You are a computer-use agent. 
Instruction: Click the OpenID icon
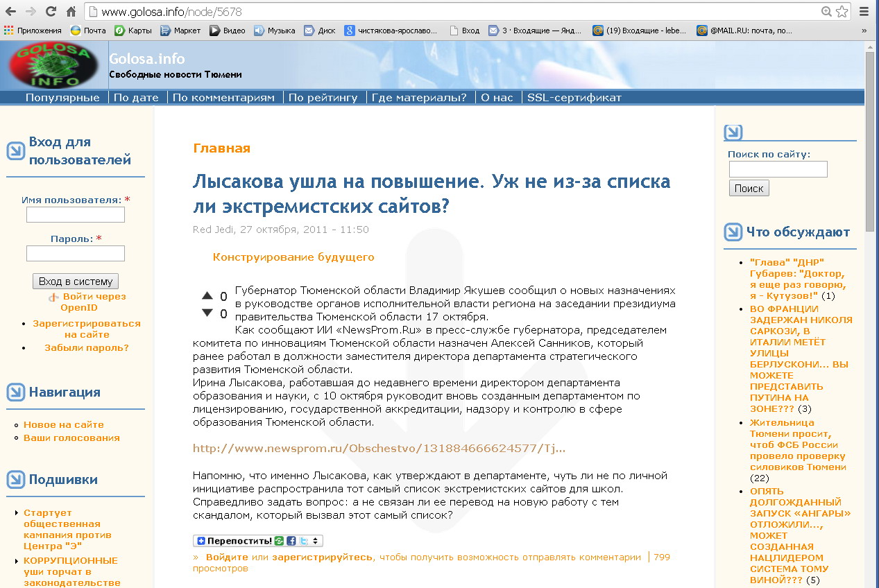tap(53, 297)
